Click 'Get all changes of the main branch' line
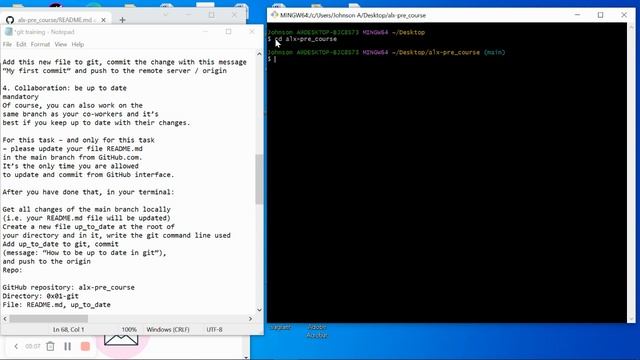This screenshot has width=640, height=360. coord(87,209)
